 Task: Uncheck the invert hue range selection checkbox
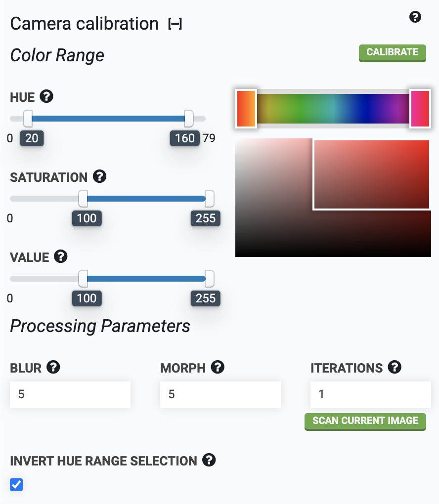(x=16, y=485)
